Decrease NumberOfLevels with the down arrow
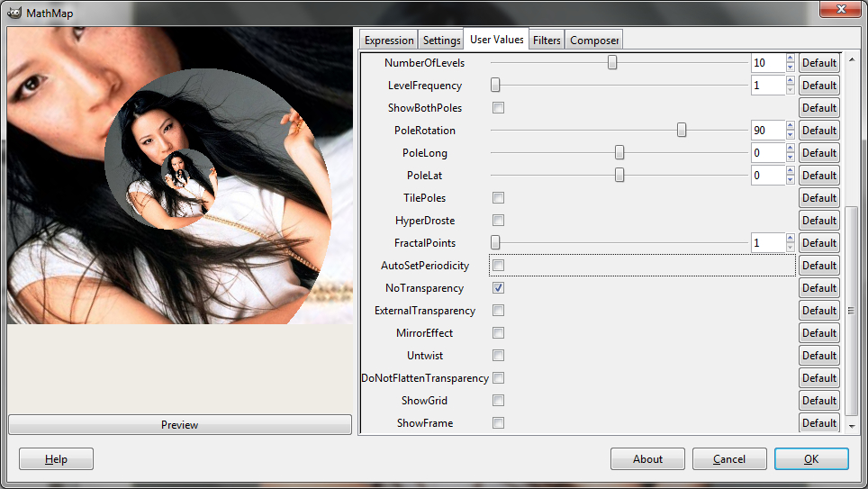 click(x=790, y=67)
